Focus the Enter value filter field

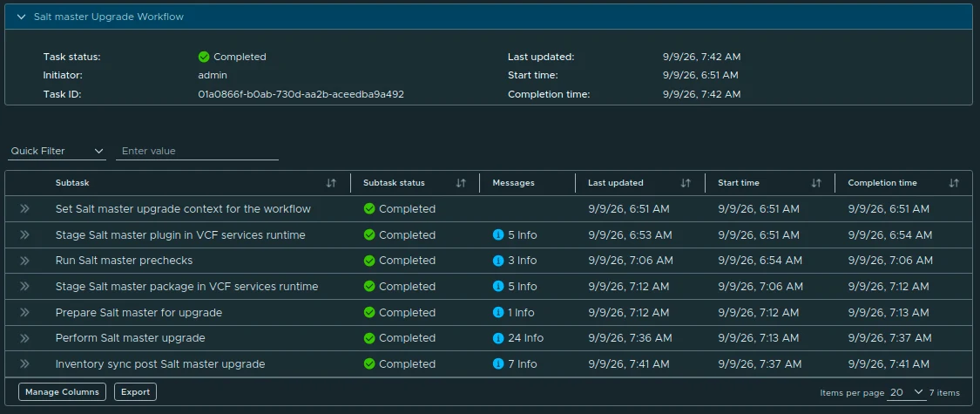197,151
